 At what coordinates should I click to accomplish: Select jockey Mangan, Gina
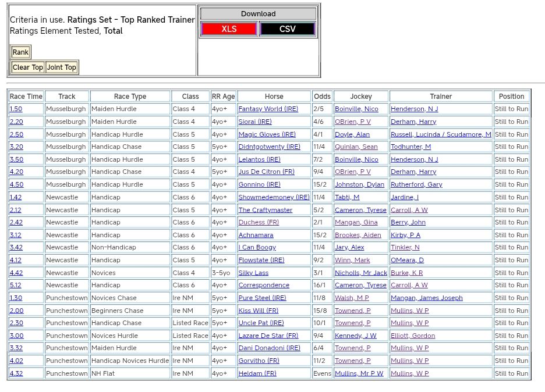point(356,223)
